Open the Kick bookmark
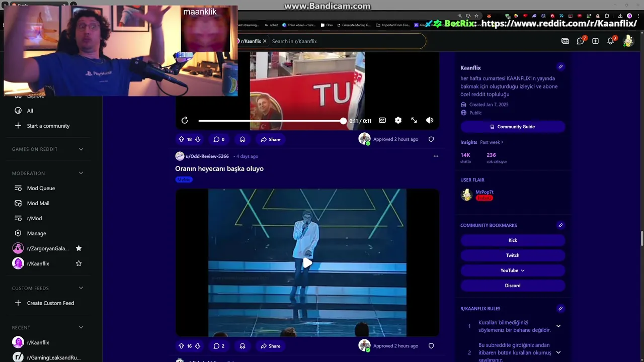Viewport: 644px width, 362px height. click(x=513, y=240)
